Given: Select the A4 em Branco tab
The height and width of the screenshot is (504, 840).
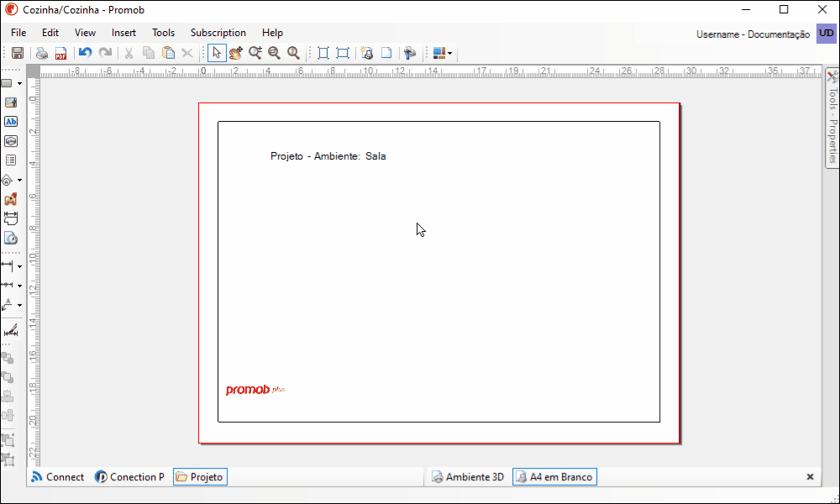Looking at the screenshot, I should 554,476.
